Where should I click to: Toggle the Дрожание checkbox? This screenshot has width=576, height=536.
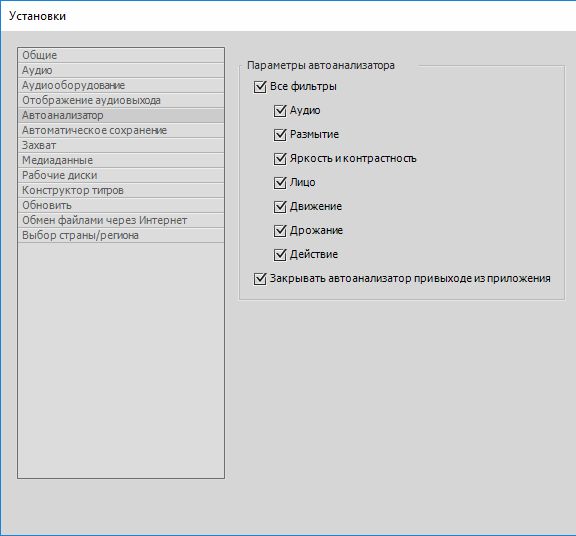point(280,231)
